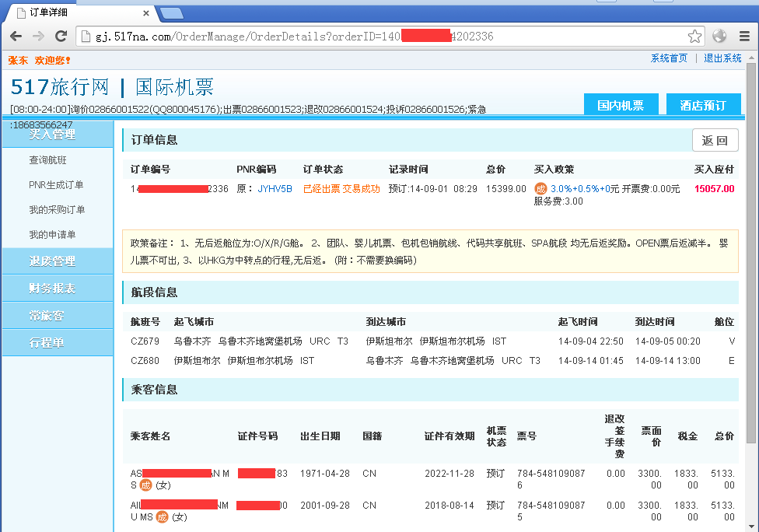Image resolution: width=759 pixels, height=532 pixels.
Task: Select order status text 已经出票 交易成功
Action: tap(341, 189)
